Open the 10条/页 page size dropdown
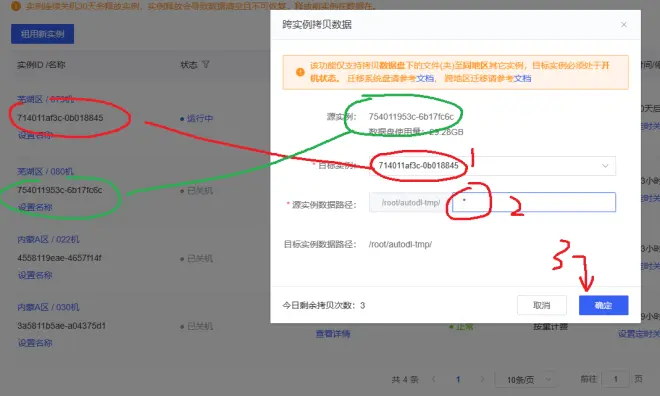The image size is (660, 396). 525,380
